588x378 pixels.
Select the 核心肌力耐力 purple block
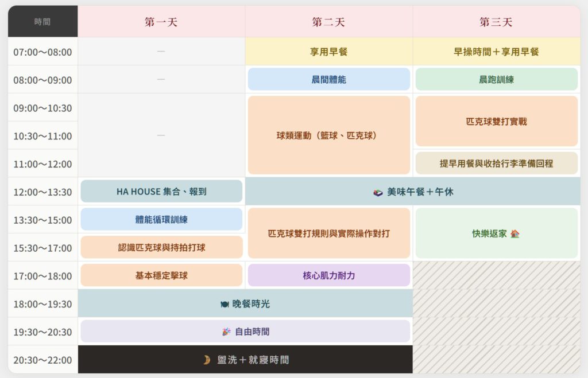coord(328,275)
